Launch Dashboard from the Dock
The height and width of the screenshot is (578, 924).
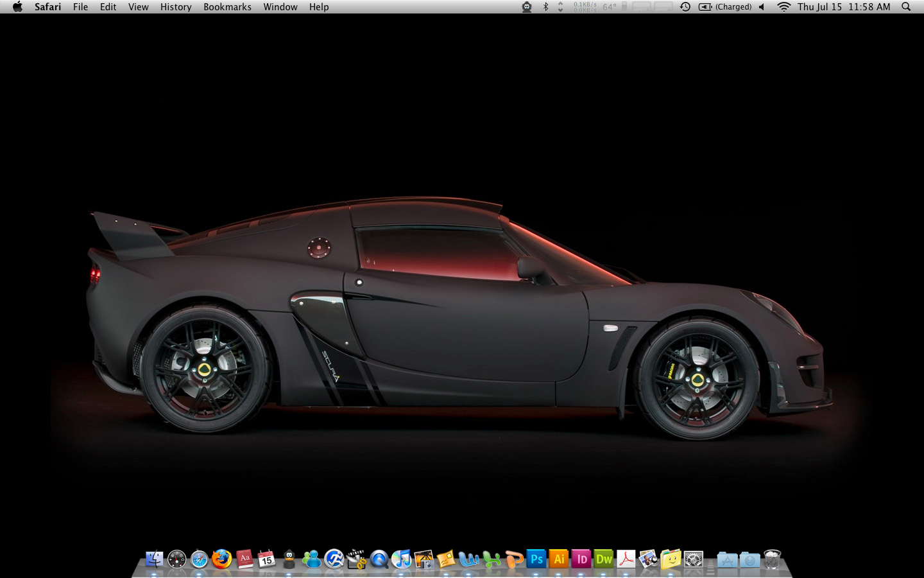pos(176,559)
